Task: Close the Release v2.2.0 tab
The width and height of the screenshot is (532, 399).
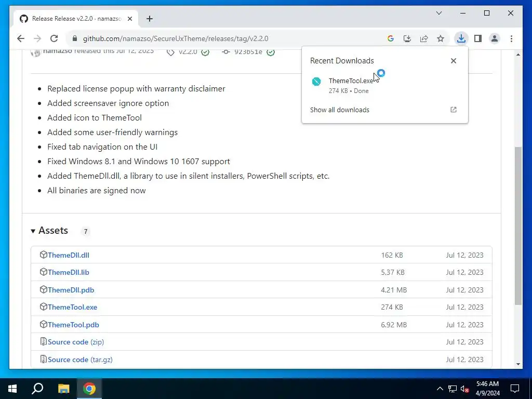Action: (x=129, y=19)
